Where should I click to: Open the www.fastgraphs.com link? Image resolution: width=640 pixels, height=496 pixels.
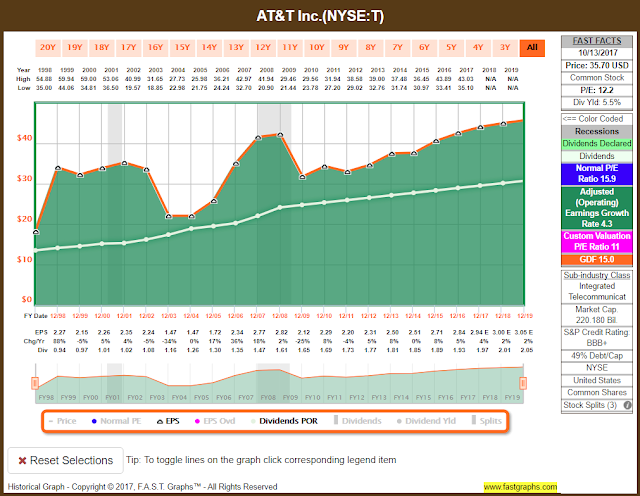(x=520, y=487)
